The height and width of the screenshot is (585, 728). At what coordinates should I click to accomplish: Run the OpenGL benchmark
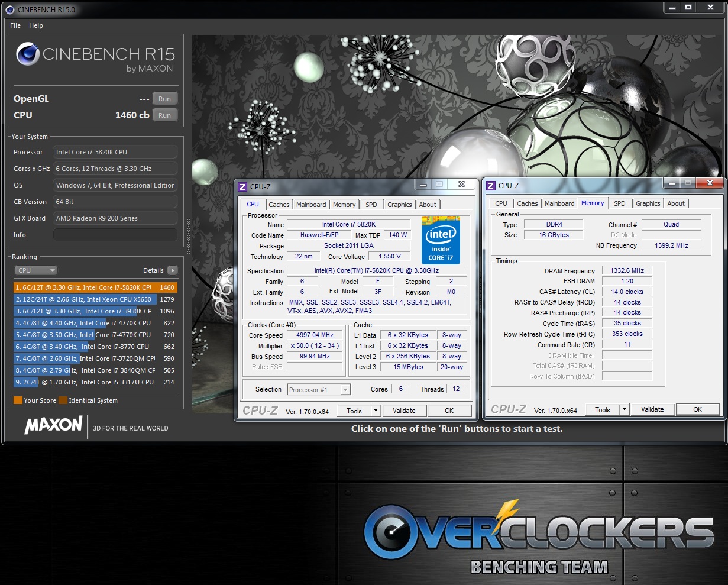(x=164, y=99)
